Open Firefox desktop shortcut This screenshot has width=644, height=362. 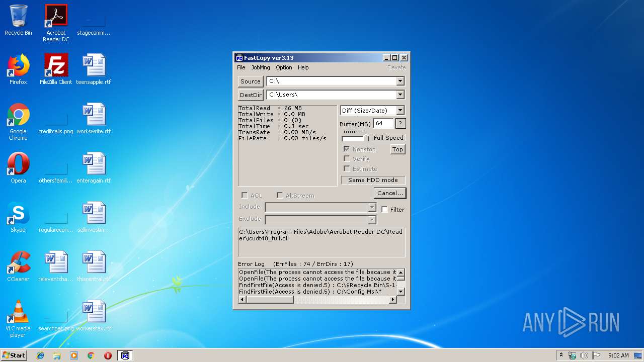(x=18, y=69)
